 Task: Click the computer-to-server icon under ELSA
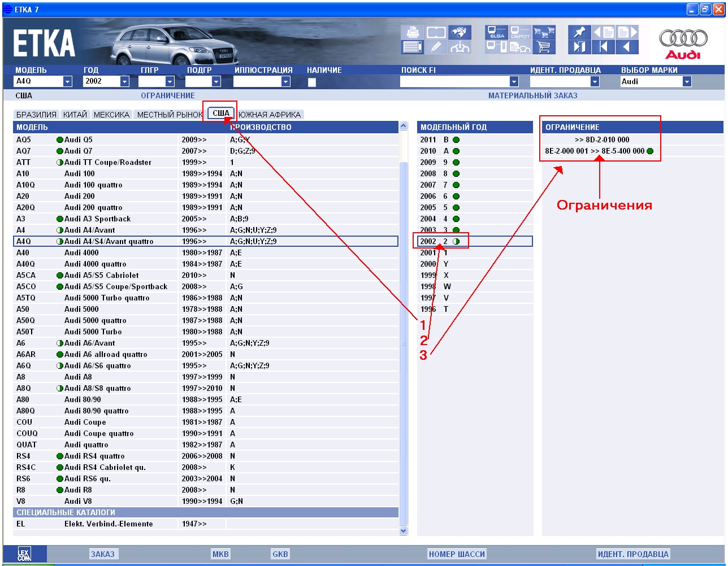coord(497,47)
